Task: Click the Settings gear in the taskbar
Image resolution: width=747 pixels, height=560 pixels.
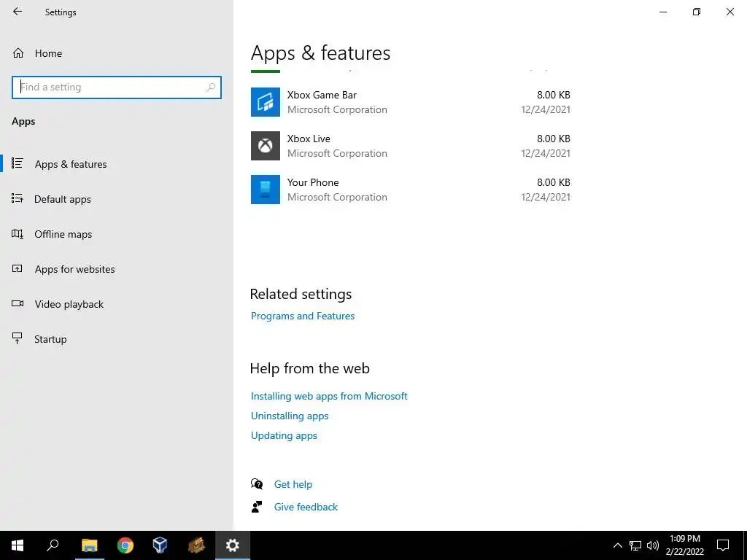Action: [233, 545]
